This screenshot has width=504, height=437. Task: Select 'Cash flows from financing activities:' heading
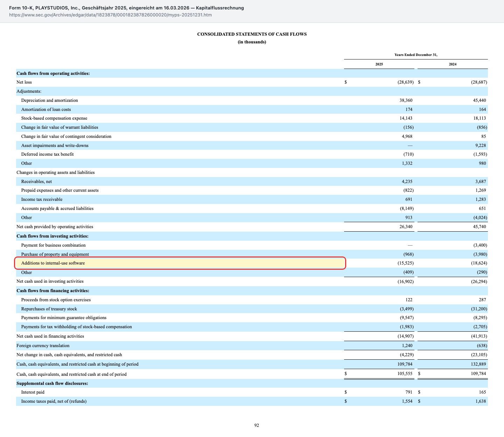pos(53,291)
